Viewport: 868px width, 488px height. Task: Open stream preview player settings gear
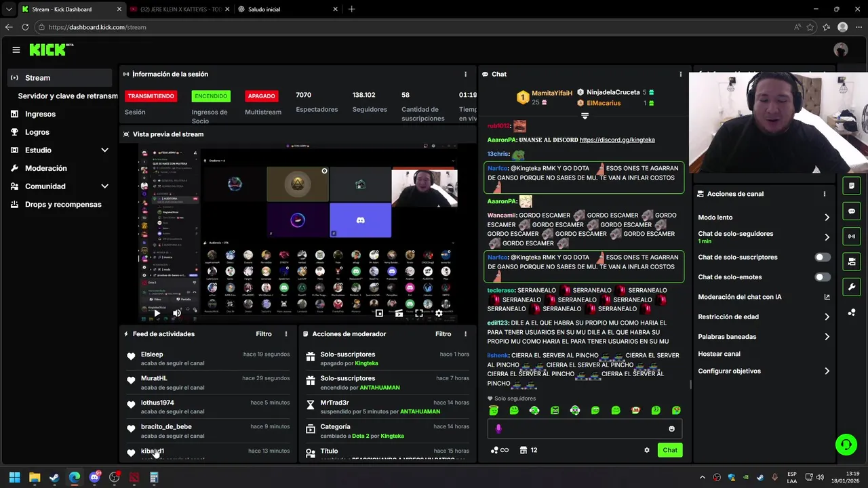point(439,313)
